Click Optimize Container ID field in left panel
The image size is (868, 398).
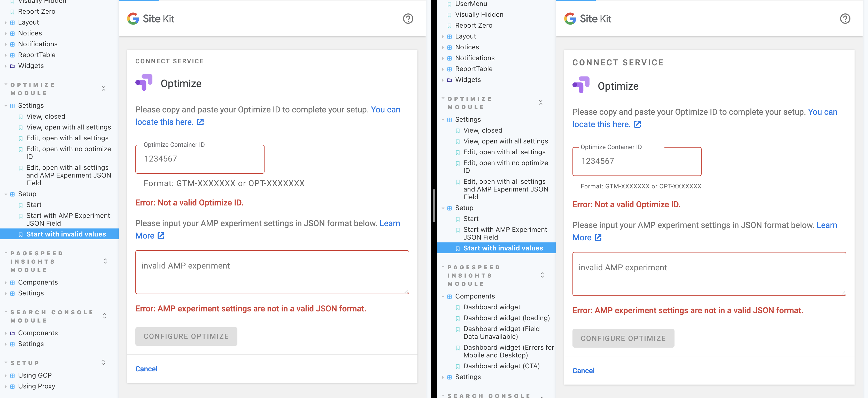200,159
